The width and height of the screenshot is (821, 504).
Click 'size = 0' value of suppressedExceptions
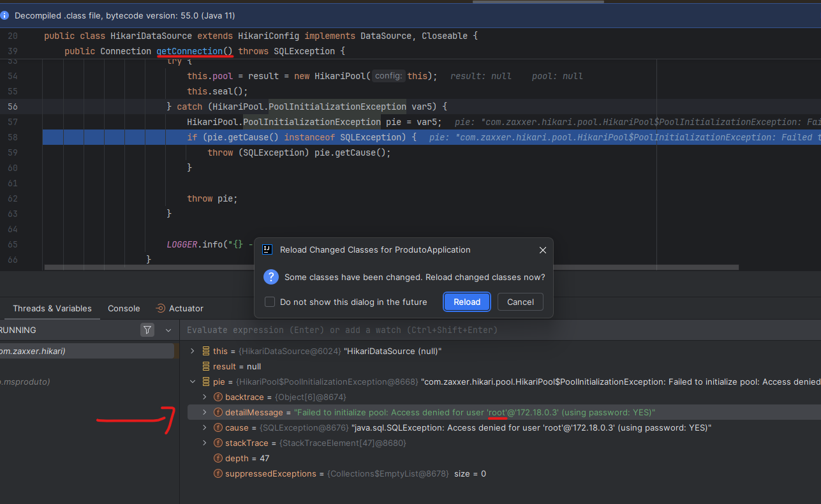470,474
